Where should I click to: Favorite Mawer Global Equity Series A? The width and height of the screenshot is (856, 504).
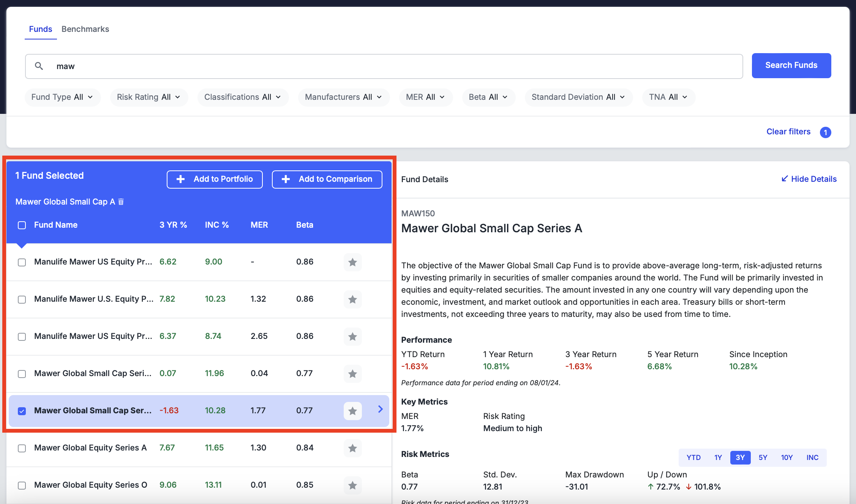click(x=352, y=448)
